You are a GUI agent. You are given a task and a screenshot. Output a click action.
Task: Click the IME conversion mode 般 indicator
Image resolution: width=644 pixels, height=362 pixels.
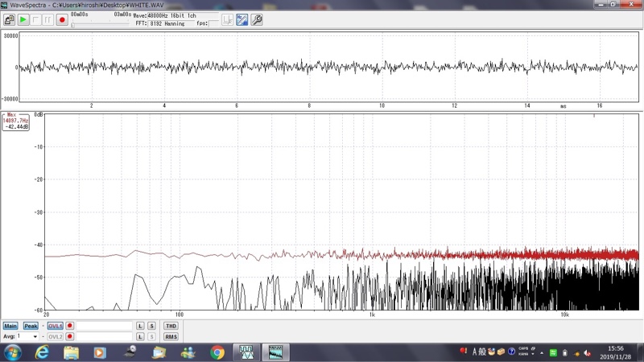[482, 352]
